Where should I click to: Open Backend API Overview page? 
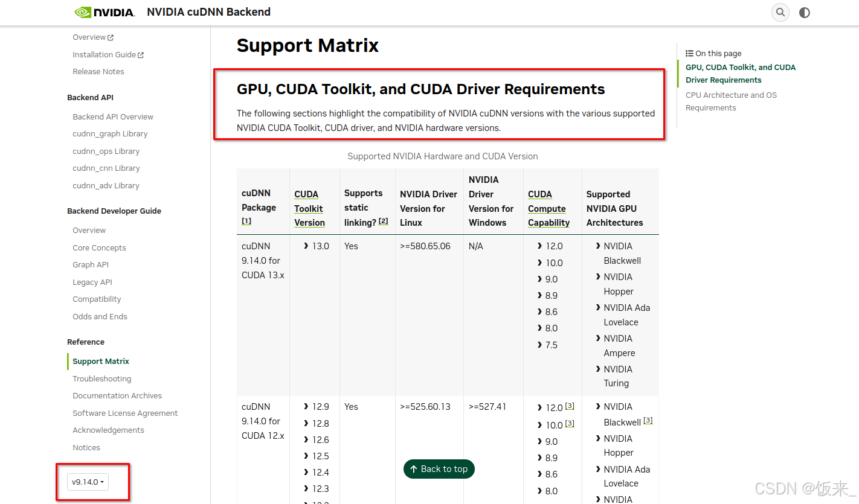coord(113,116)
